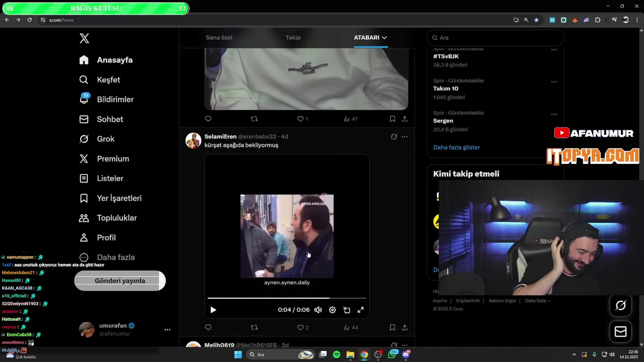
Task: Enter video fullscreen mode
Action: 361,310
